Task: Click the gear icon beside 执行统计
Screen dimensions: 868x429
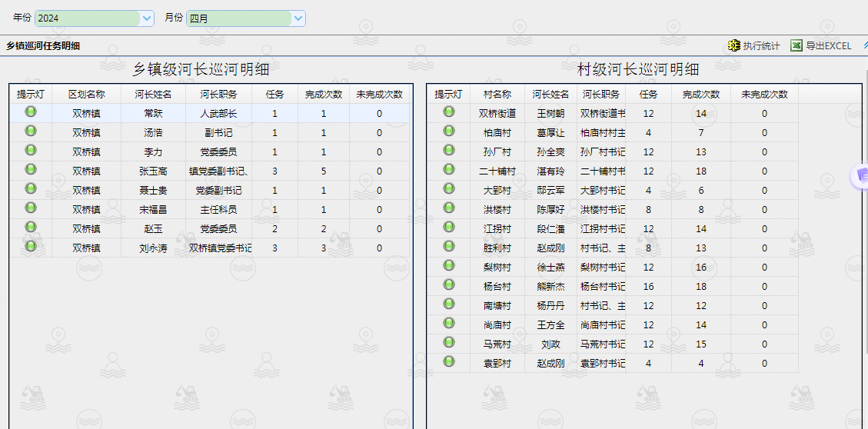Action: 733,46
